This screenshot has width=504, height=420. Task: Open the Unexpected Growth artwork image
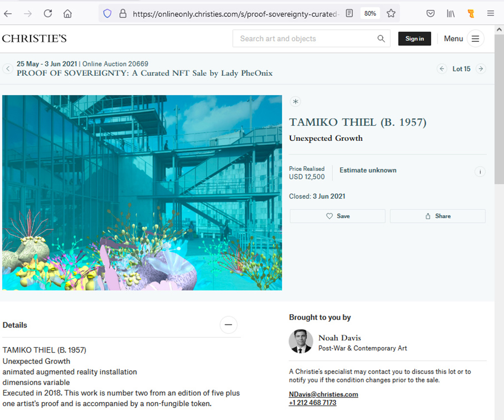point(142,193)
